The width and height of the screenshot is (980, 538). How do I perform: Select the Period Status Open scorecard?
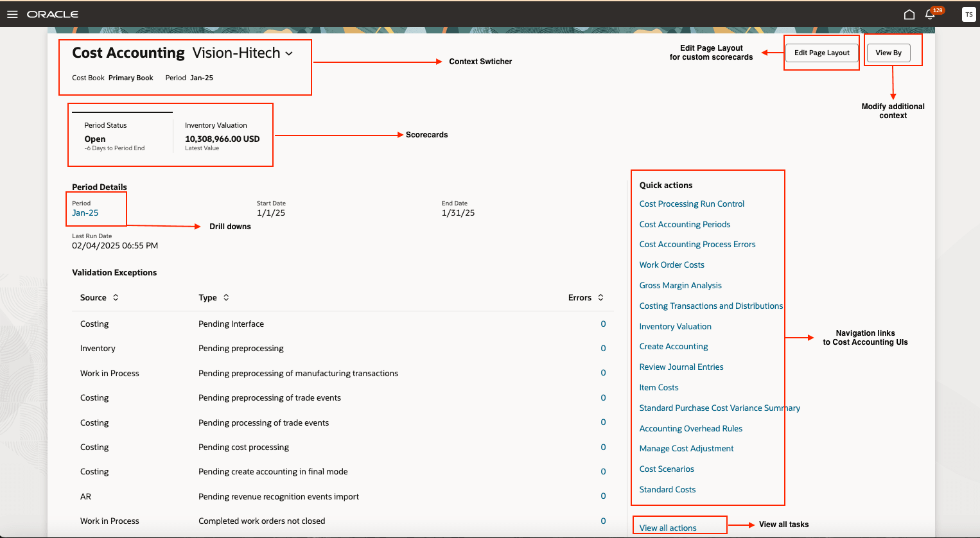122,135
